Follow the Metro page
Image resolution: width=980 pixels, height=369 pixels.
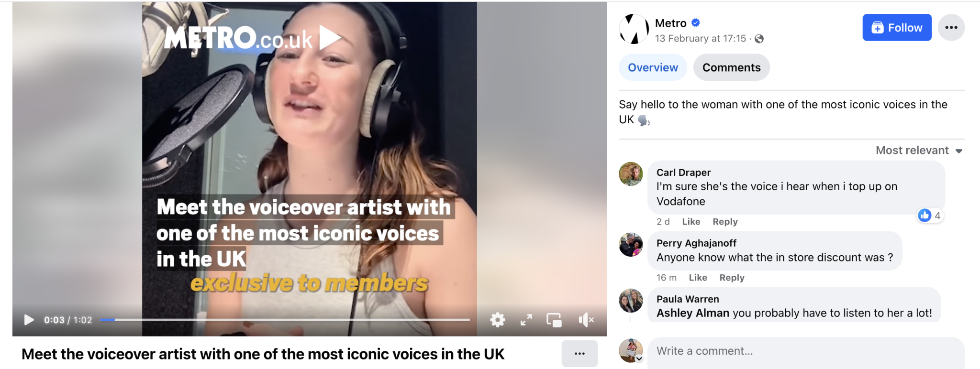[897, 27]
